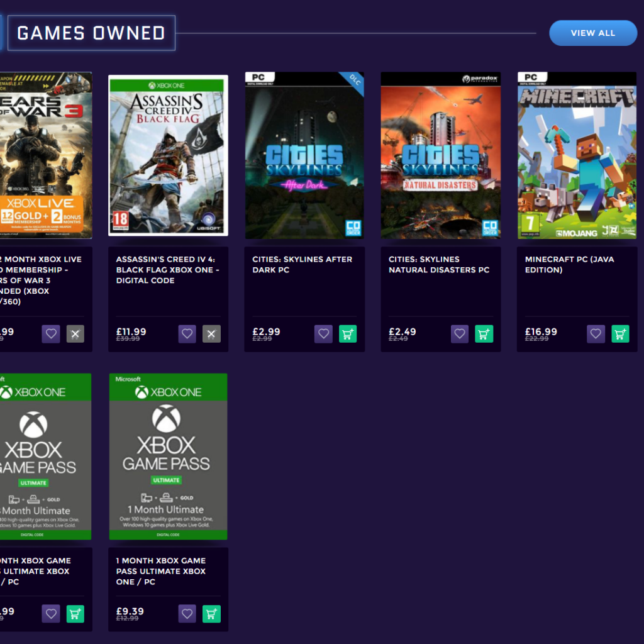Add 1 Month Xbox Game Pass £9.39 to cart
This screenshot has height=644, width=644.
tap(211, 614)
